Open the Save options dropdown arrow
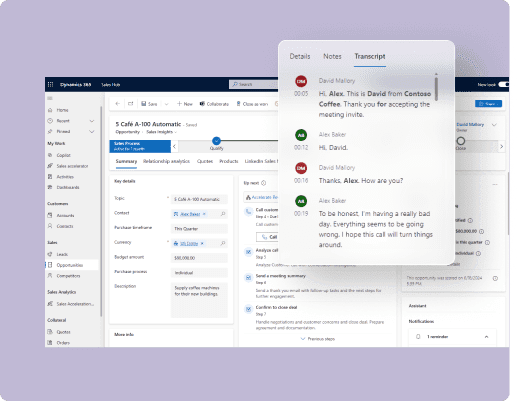Viewport: 519px width, 401px height. click(167, 104)
